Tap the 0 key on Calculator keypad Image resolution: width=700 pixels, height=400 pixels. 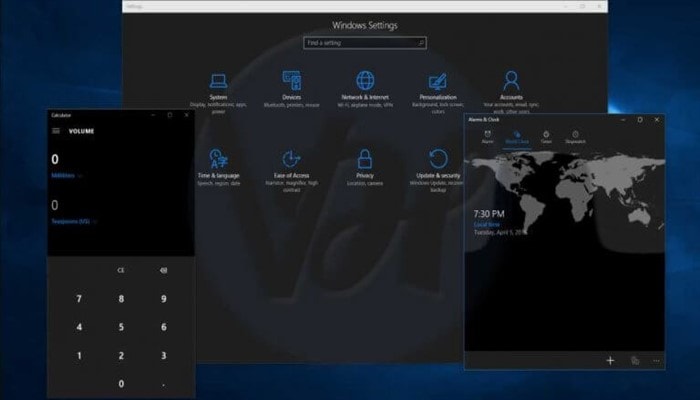(x=121, y=384)
